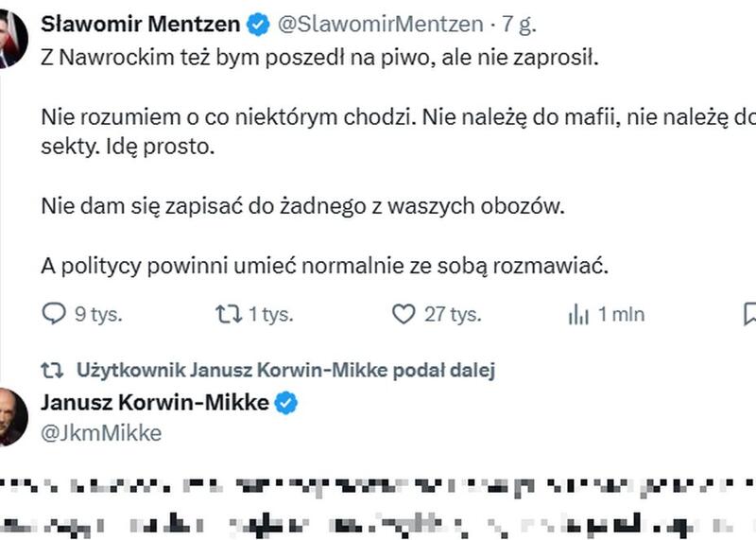Open Janusz Korwin-Mikke's profile avatar
The width and height of the screenshot is (756, 540).
pyautogui.click(x=13, y=417)
